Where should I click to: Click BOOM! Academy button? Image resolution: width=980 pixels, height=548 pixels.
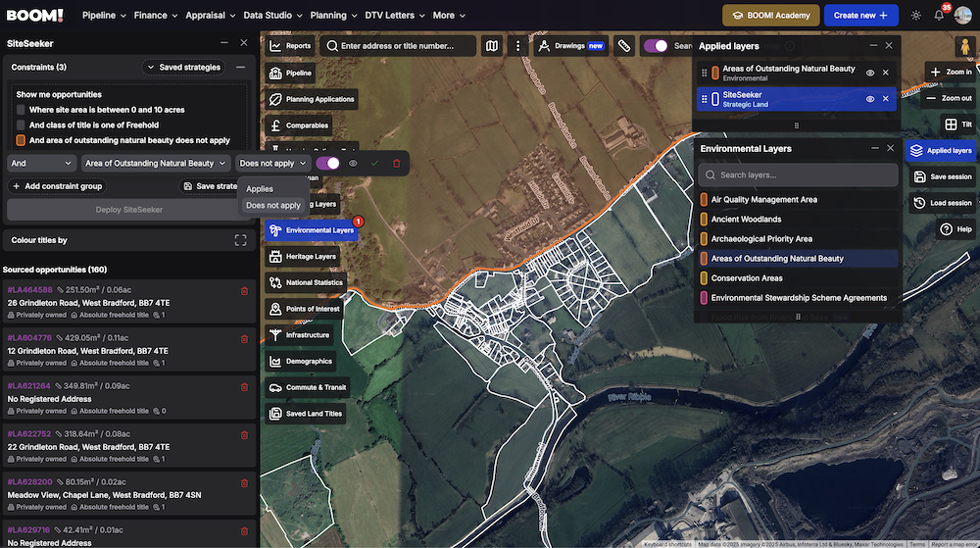click(x=770, y=15)
